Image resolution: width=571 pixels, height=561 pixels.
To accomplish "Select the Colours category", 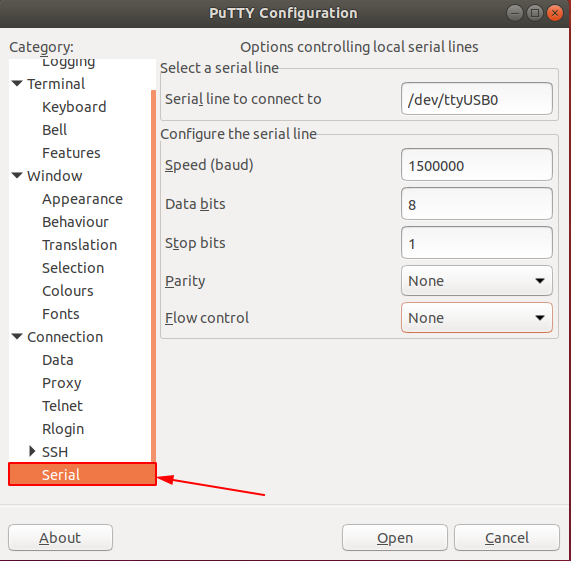I will click(x=68, y=291).
